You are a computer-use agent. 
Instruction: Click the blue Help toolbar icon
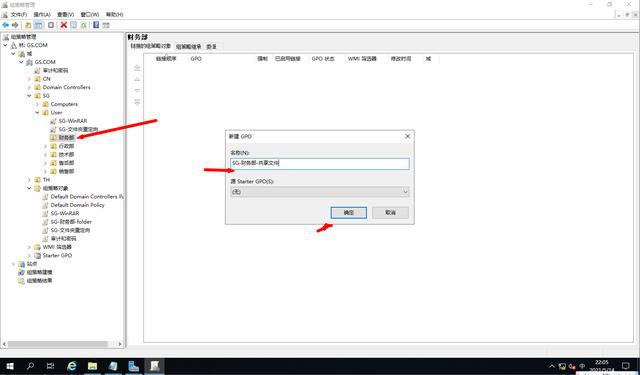click(96, 25)
